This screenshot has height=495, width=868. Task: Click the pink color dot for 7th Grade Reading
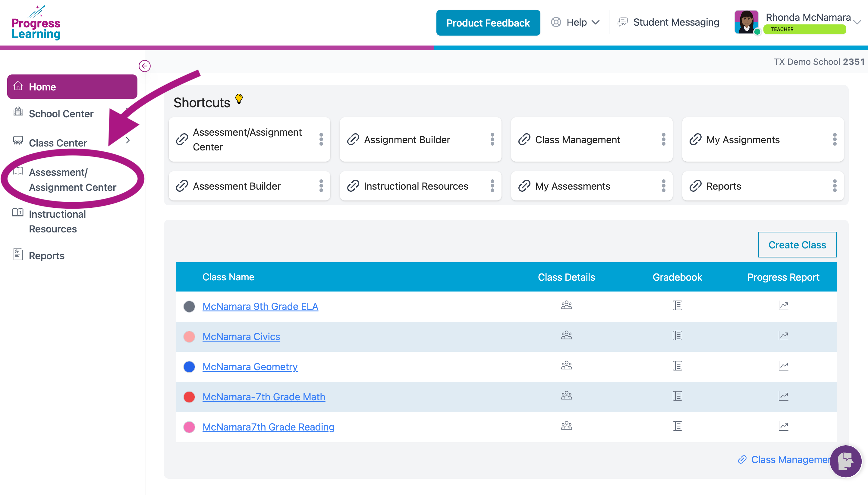[x=189, y=427]
